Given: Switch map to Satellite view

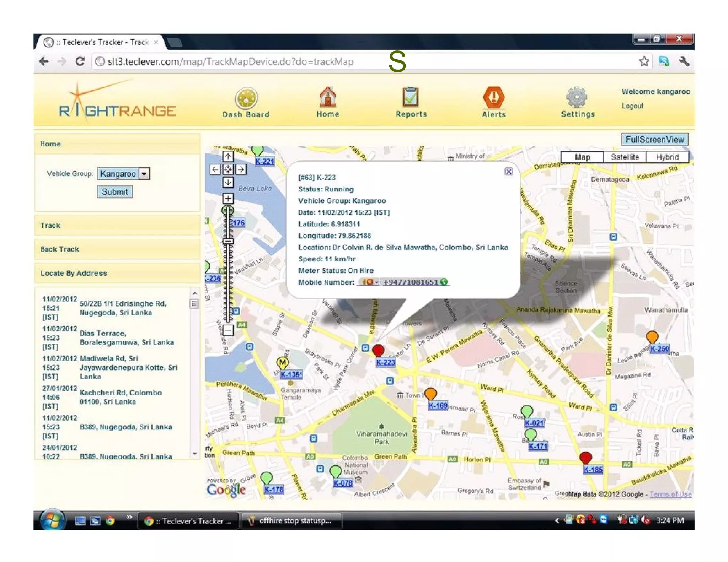Looking at the screenshot, I should [625, 157].
